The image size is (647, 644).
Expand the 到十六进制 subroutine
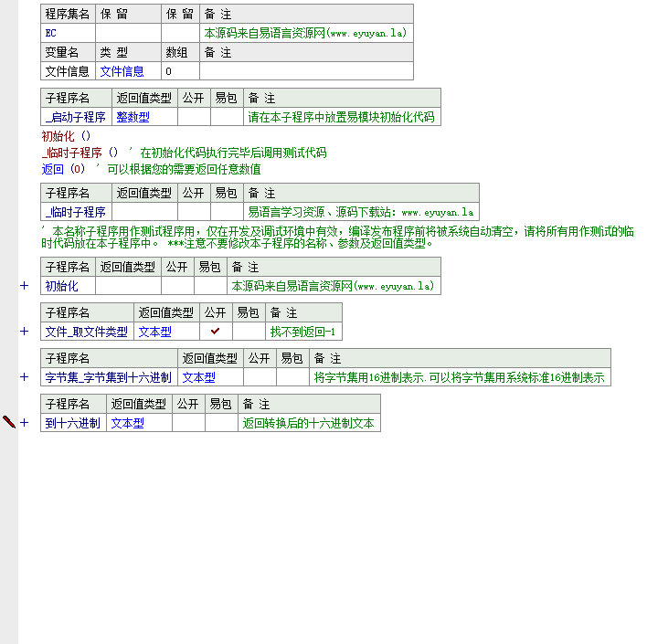pyautogui.click(x=25, y=423)
